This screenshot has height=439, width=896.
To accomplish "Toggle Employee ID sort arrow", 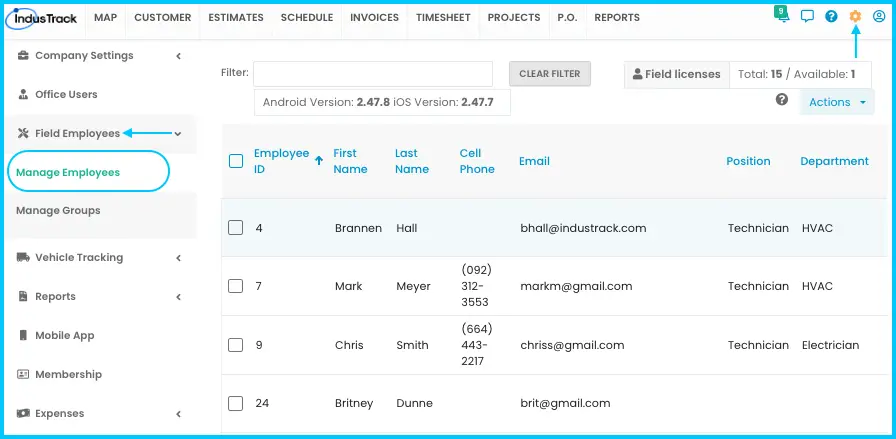I will 319,161.
